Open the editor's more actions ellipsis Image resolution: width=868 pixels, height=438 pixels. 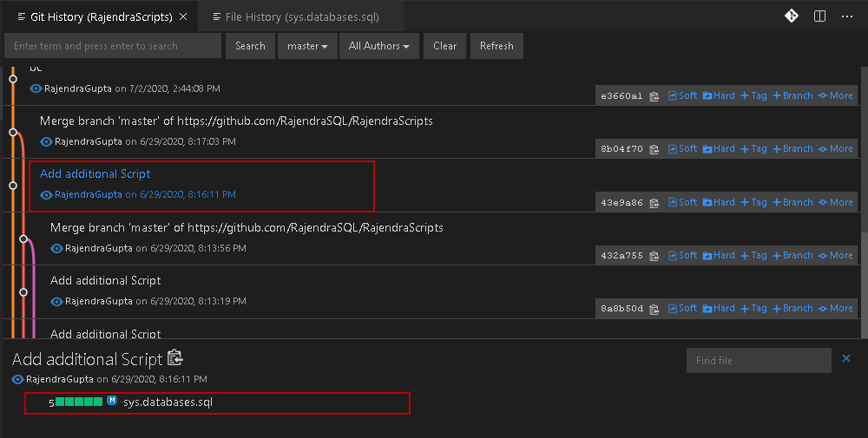point(847,16)
